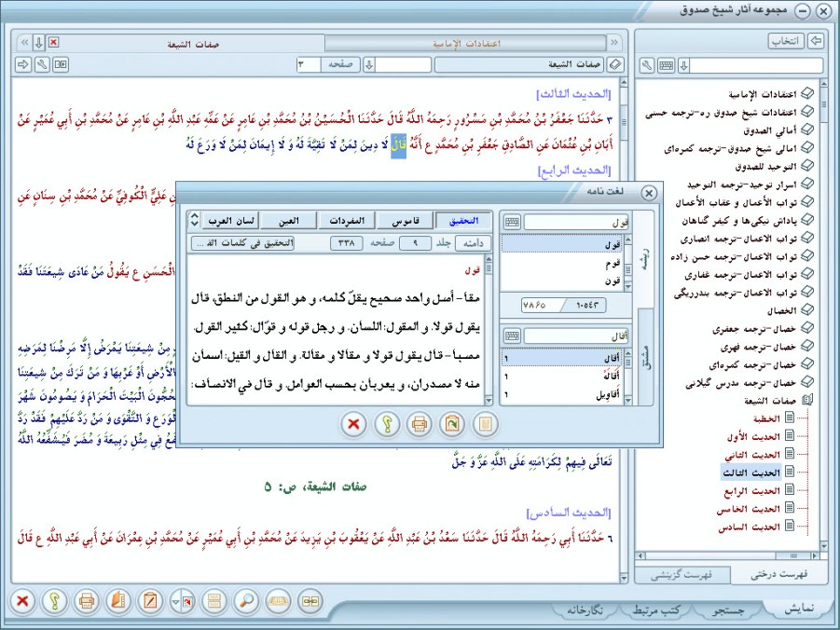
Task: Open the أمالي الصدوق book in the tree
Action: coord(770,130)
